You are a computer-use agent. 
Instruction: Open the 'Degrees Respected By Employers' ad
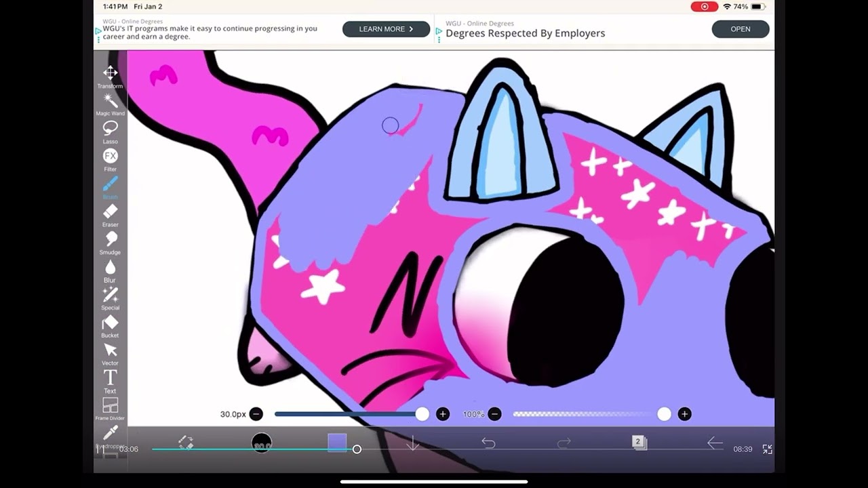[526, 33]
